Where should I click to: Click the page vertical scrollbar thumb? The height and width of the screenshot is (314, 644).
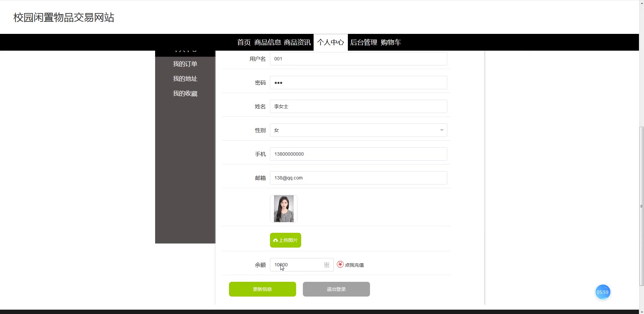[x=641, y=206]
